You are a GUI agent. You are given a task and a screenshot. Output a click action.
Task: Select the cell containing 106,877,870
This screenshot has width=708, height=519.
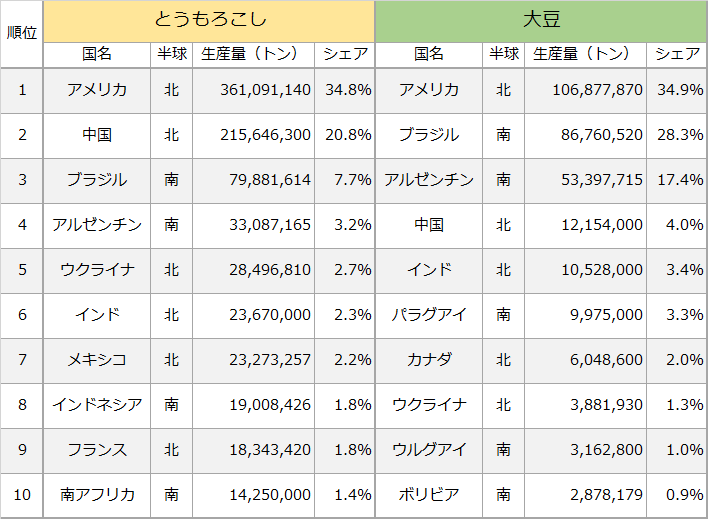point(597,90)
